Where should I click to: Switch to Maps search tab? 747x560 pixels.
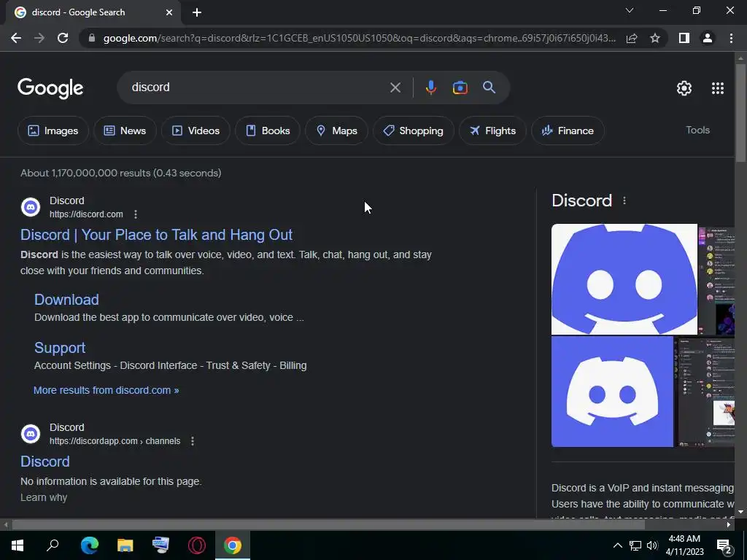pos(336,131)
